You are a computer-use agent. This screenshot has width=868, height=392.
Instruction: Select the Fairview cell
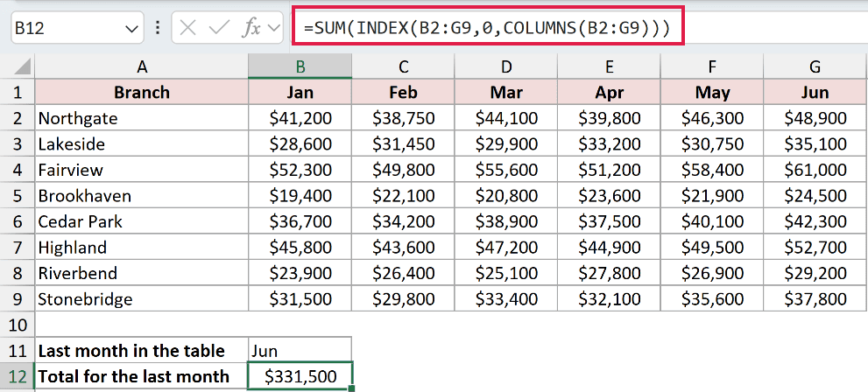[x=142, y=170]
